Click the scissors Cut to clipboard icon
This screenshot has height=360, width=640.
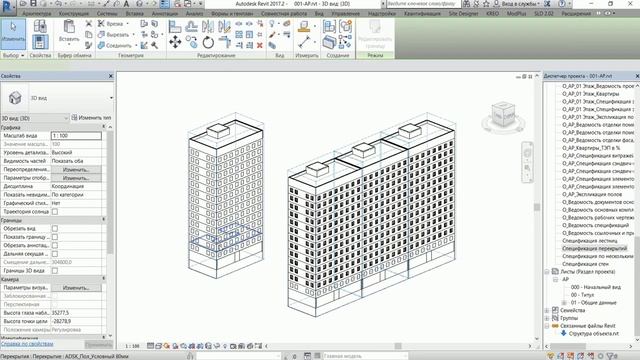click(x=89, y=24)
